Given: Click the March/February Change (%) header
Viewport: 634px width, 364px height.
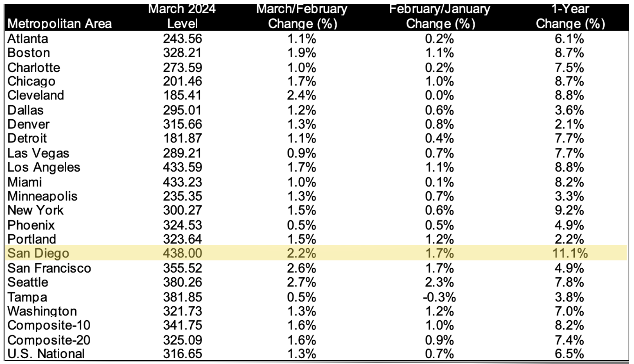Looking at the screenshot, I should click(x=302, y=16).
